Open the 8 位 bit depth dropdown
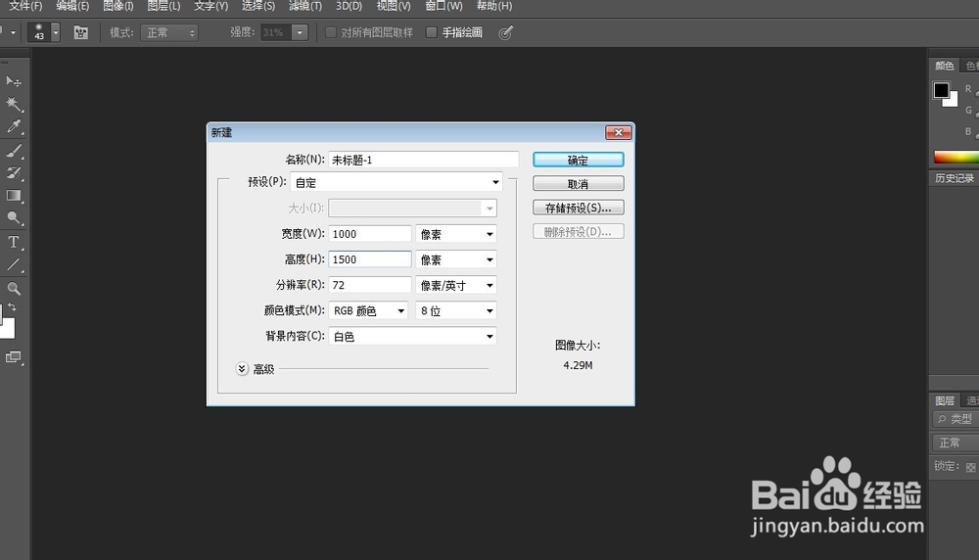The image size is (979, 560). click(x=456, y=311)
